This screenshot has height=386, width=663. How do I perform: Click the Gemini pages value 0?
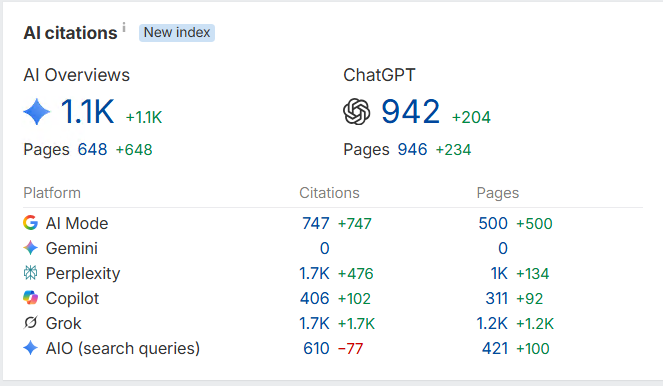click(503, 248)
